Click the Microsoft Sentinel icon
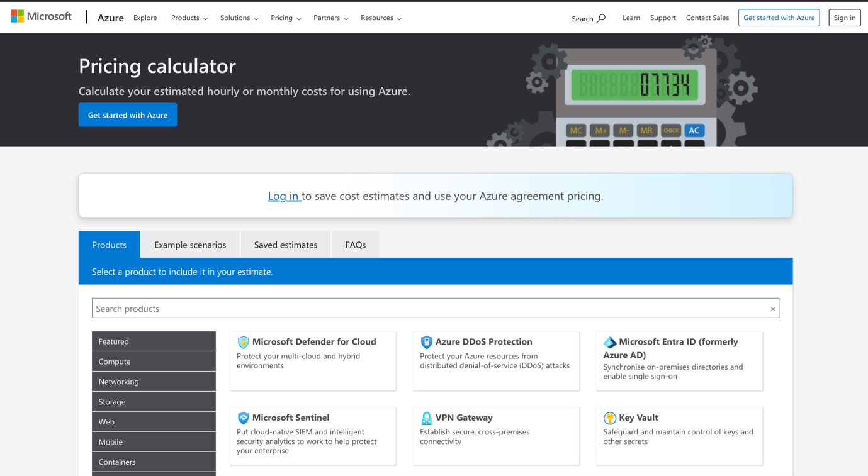Screen dimensions: 868x476 (x=243, y=418)
